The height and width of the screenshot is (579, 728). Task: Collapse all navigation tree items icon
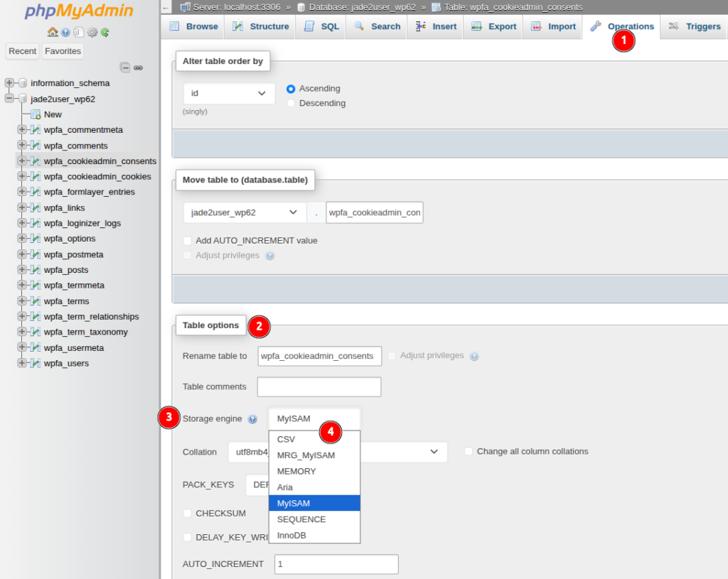[x=125, y=67]
